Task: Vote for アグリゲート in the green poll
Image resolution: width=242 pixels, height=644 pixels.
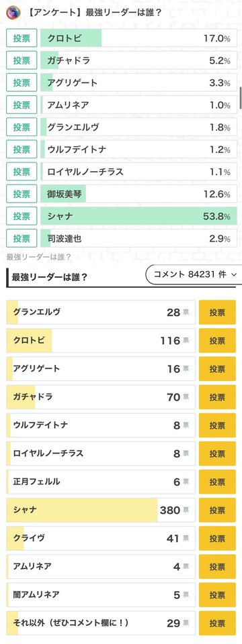Action: tap(22, 83)
